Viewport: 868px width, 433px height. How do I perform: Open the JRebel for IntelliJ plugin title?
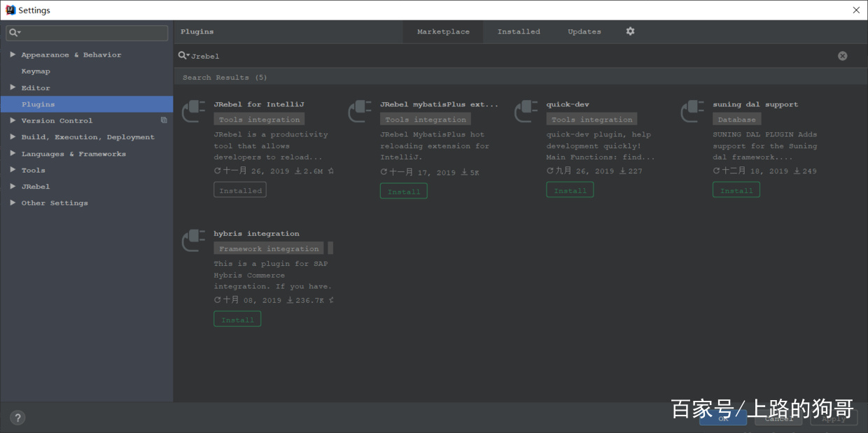259,104
